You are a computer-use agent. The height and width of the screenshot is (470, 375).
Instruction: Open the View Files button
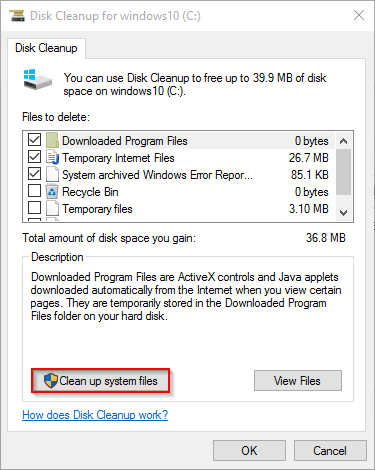(x=298, y=381)
